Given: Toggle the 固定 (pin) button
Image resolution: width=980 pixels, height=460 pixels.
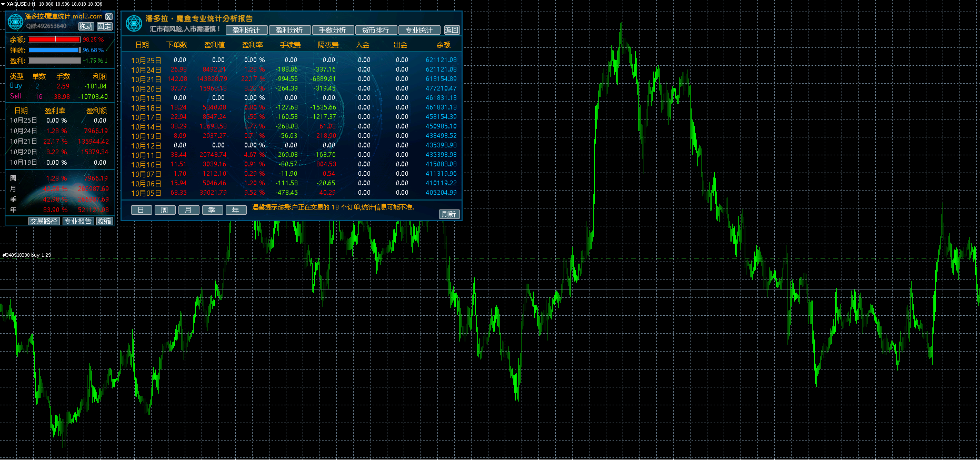Looking at the screenshot, I should (104, 26).
